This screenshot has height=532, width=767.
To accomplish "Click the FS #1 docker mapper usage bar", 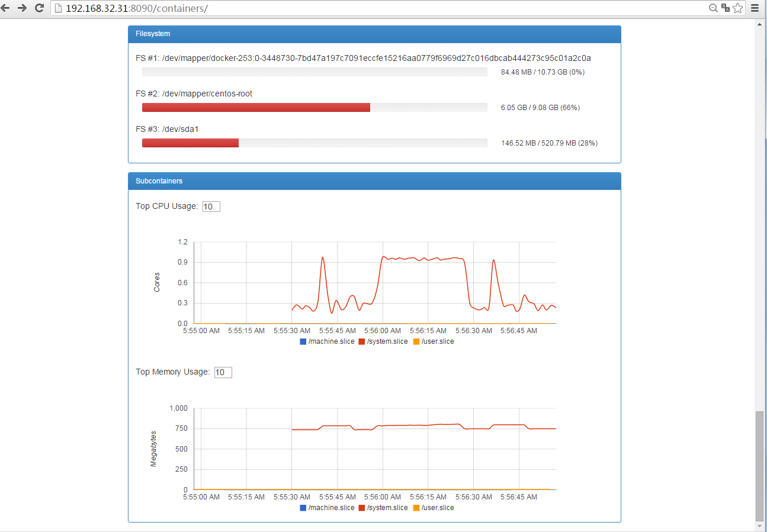I will coord(314,72).
